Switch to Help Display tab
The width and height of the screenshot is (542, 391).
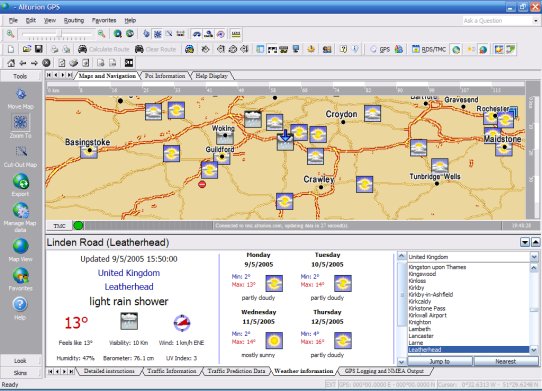pyautogui.click(x=212, y=76)
